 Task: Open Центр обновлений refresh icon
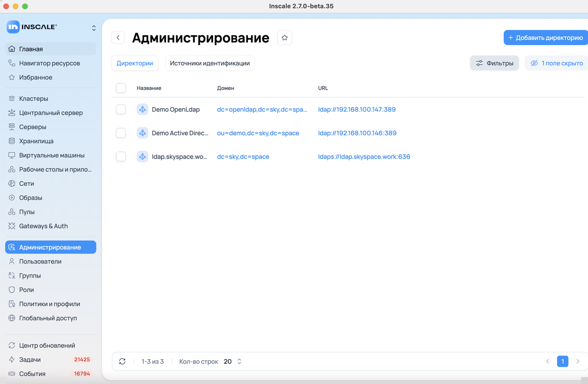click(12, 345)
